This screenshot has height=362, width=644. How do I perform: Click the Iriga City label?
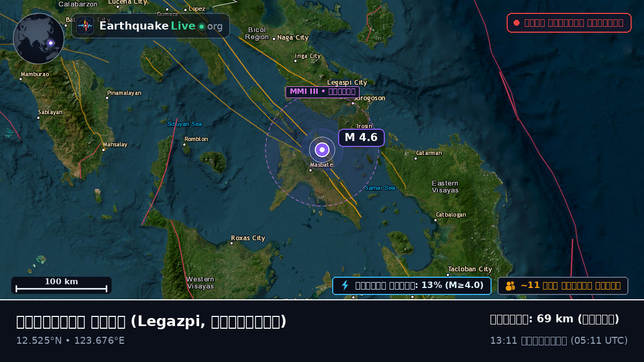point(308,56)
